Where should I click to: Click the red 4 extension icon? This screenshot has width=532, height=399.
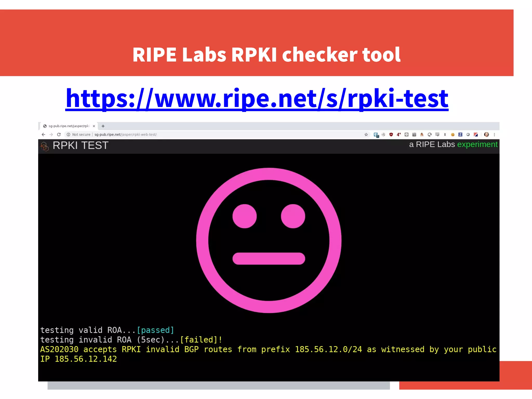399,134
